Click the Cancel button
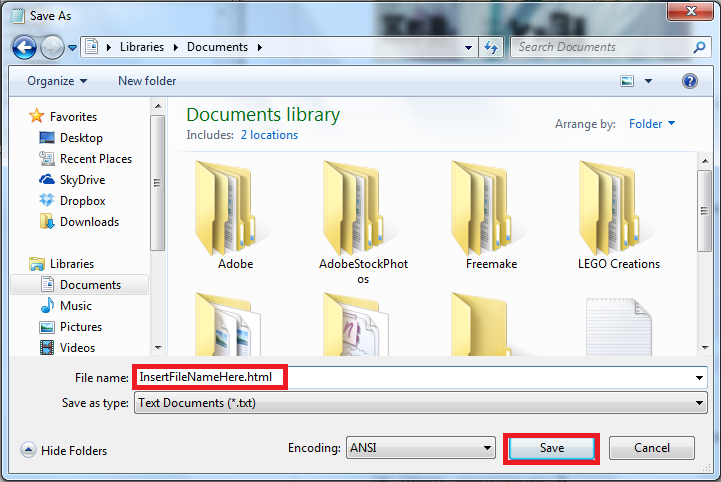The height and width of the screenshot is (482, 721). point(652,448)
